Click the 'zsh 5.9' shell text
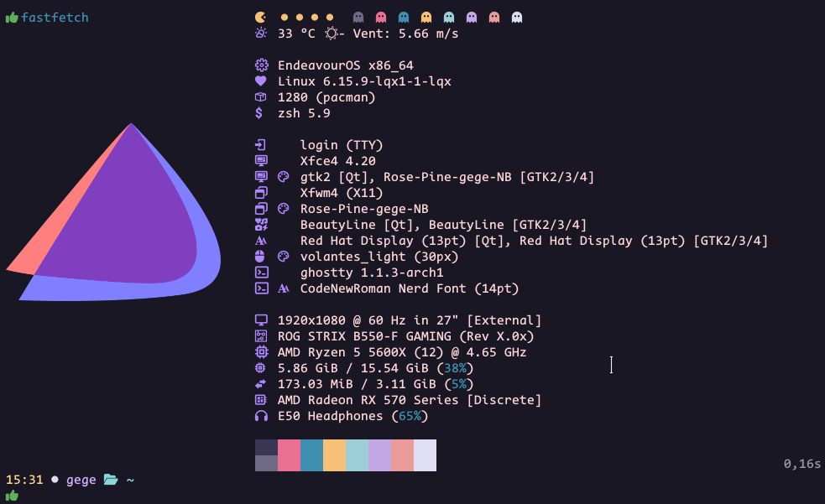The image size is (825, 504). click(x=304, y=113)
